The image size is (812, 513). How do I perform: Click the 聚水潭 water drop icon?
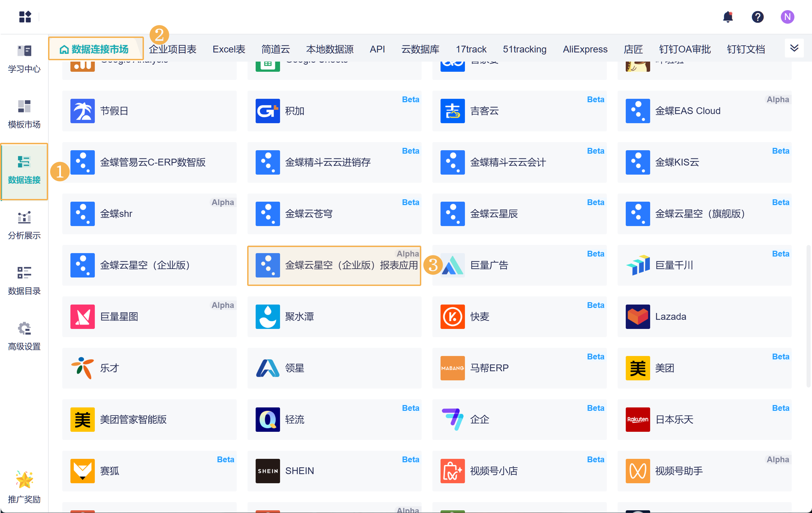268,317
